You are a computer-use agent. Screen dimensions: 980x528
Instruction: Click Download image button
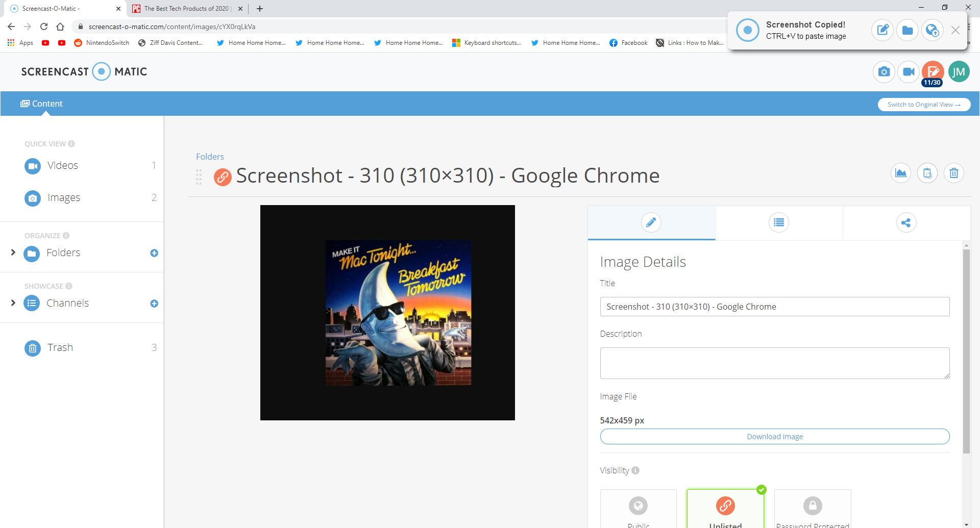pos(775,437)
